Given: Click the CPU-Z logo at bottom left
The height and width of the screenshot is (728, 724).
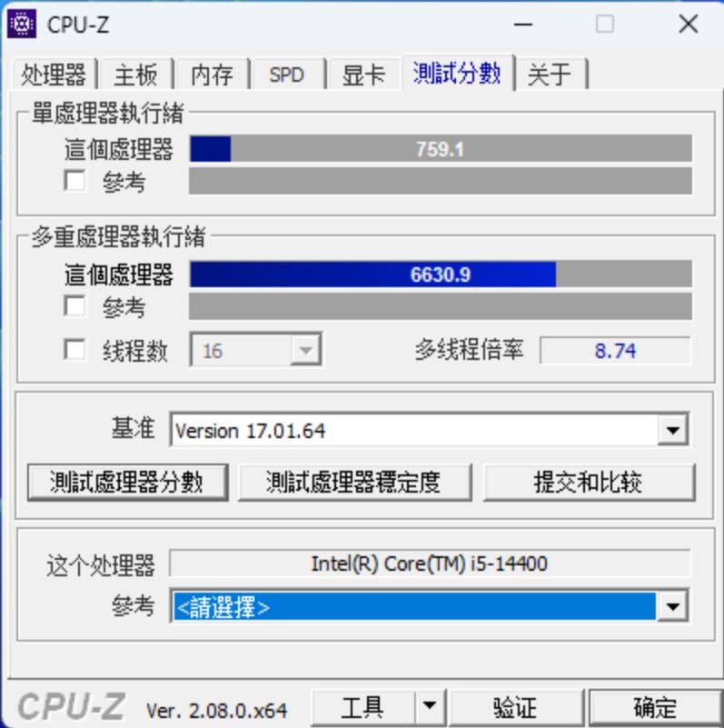Looking at the screenshot, I should pyautogui.click(x=72, y=707).
